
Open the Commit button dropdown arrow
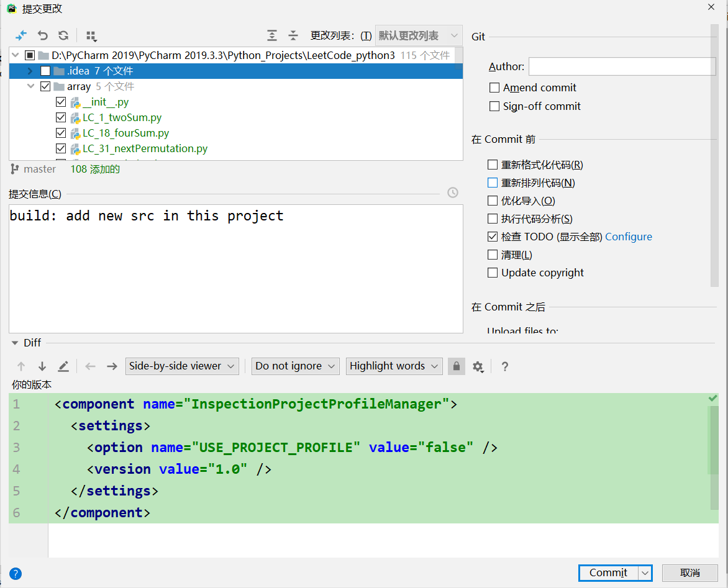(x=645, y=573)
